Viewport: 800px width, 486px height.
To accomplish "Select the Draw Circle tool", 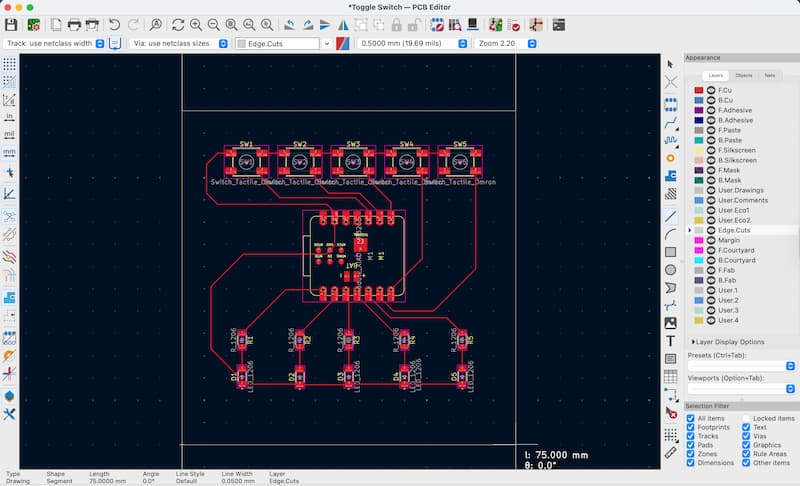I will coord(670,270).
